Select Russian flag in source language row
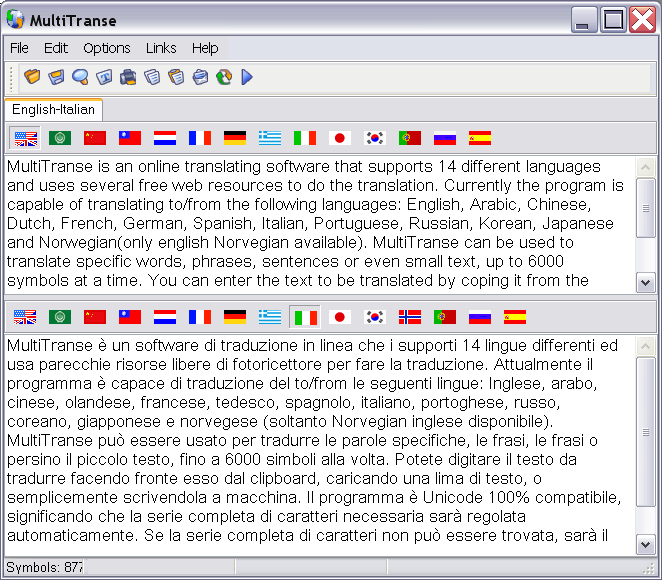 [x=445, y=138]
